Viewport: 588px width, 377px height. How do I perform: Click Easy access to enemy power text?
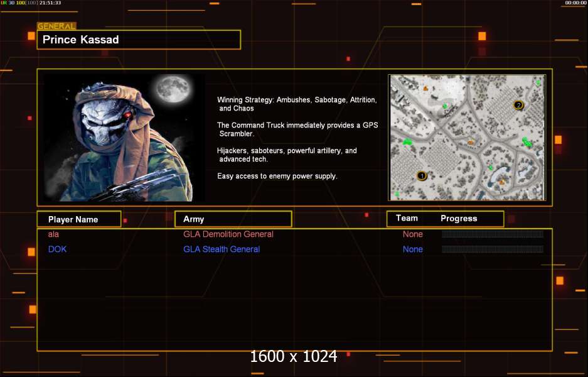[277, 176]
